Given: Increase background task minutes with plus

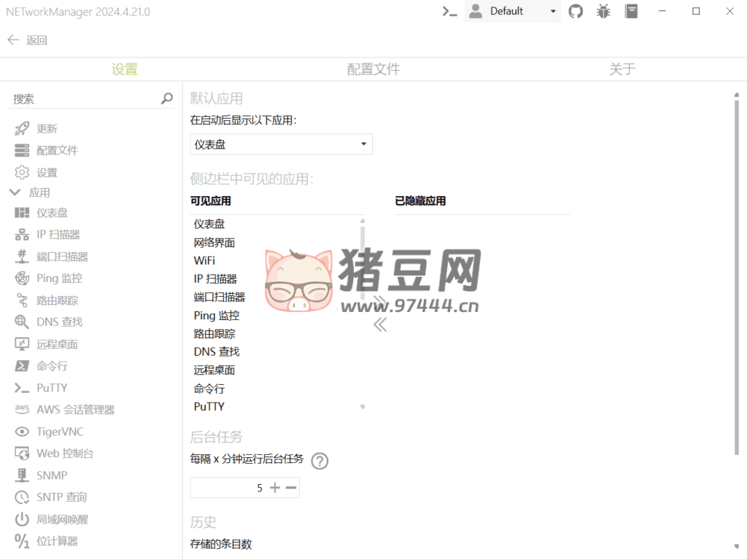Looking at the screenshot, I should [275, 488].
